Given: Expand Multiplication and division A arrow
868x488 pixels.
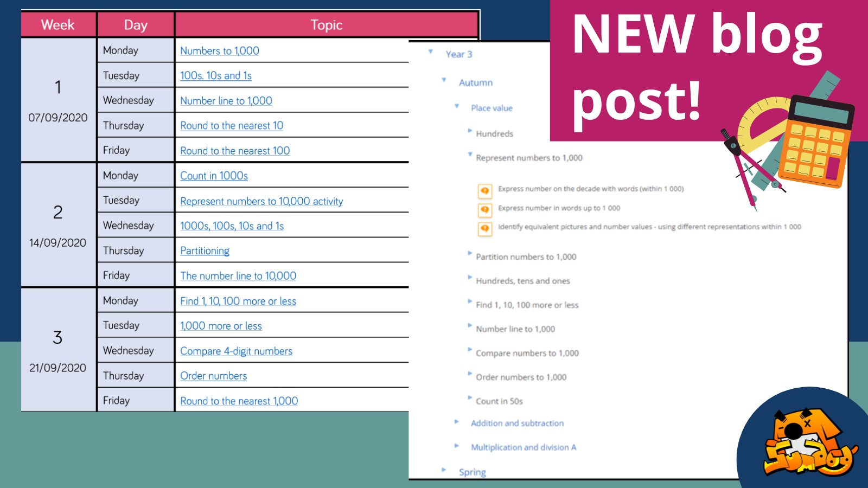Looking at the screenshot, I should click(x=457, y=445).
